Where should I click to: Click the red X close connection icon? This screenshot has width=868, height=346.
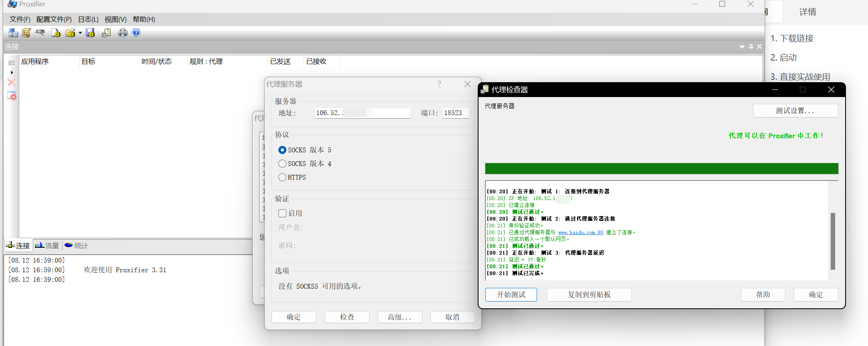point(11,83)
